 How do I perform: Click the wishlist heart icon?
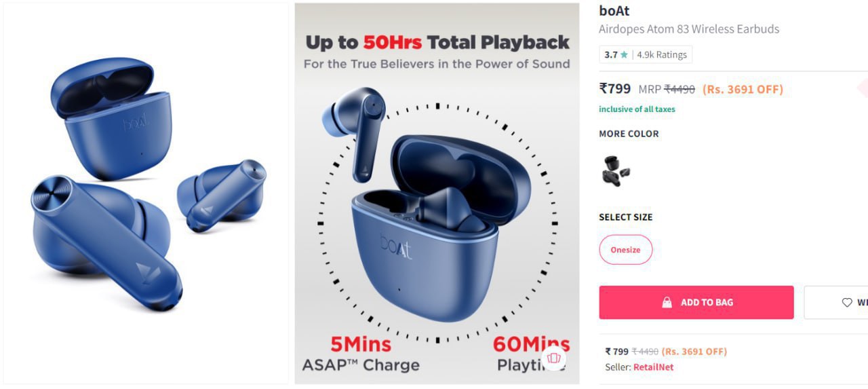tap(846, 303)
